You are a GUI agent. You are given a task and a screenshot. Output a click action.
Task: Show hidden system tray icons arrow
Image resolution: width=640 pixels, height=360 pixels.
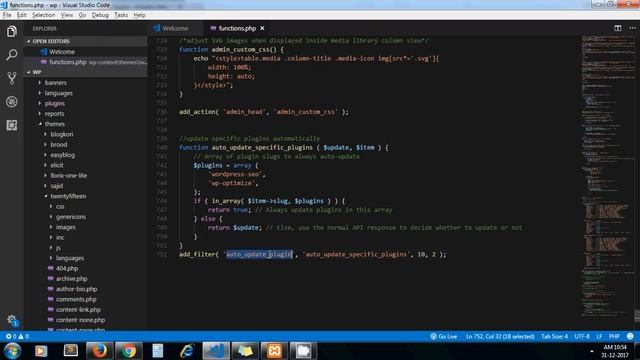coord(591,351)
